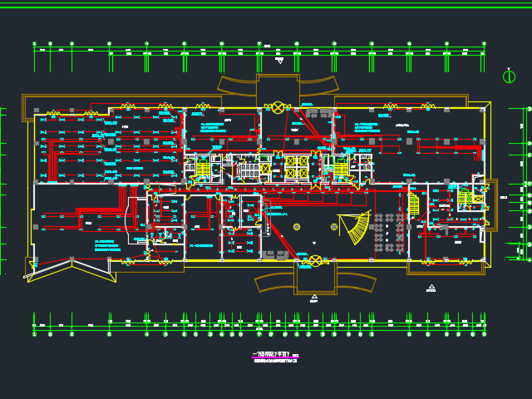
Task: Pick the grid of dining tables in the lobby
Action: tap(390, 233)
